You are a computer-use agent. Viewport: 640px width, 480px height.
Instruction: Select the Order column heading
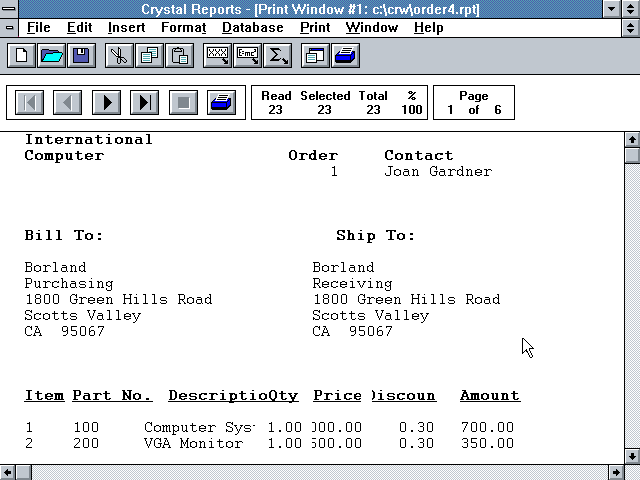pos(313,156)
